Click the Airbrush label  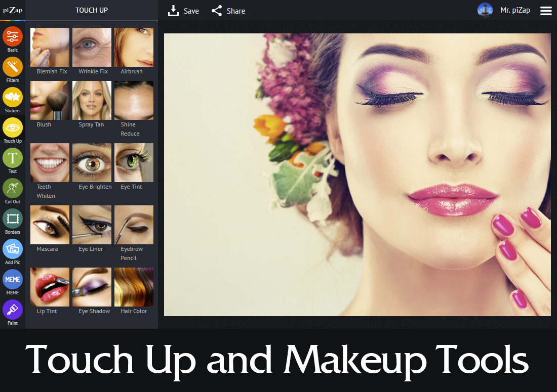[x=132, y=71]
